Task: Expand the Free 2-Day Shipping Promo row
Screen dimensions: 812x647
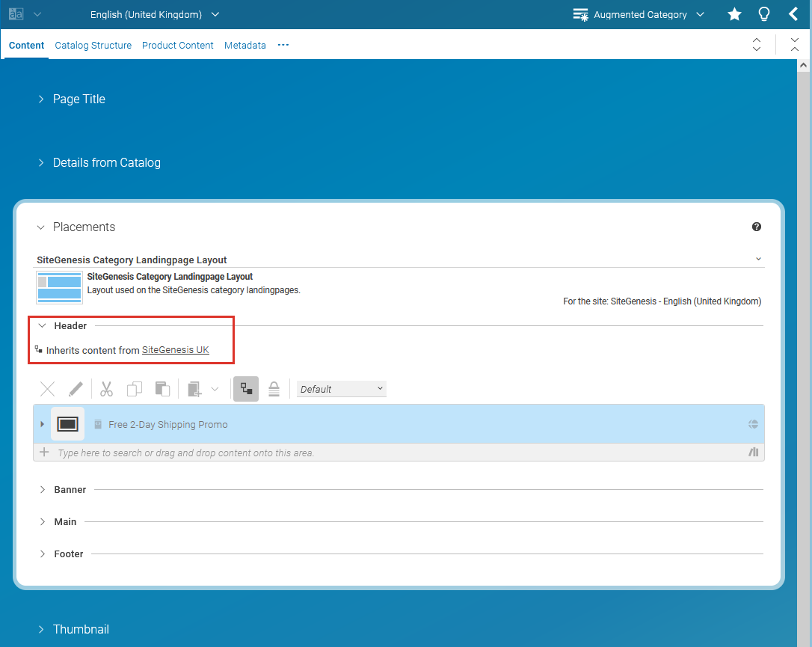Action: pos(42,425)
